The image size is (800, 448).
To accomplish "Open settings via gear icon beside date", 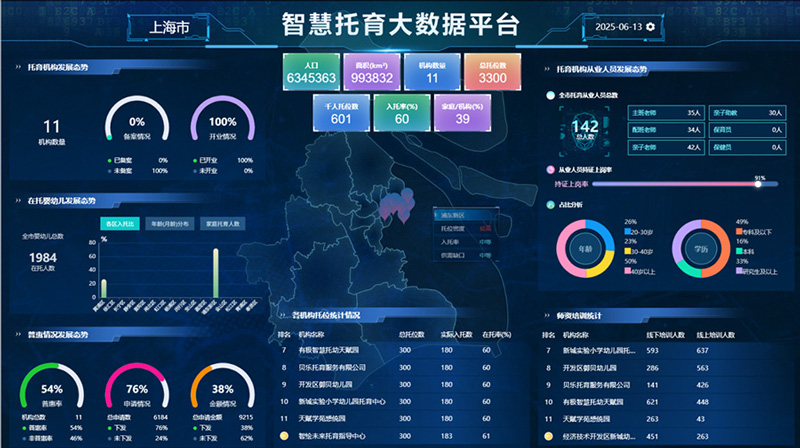I will tap(651, 26).
